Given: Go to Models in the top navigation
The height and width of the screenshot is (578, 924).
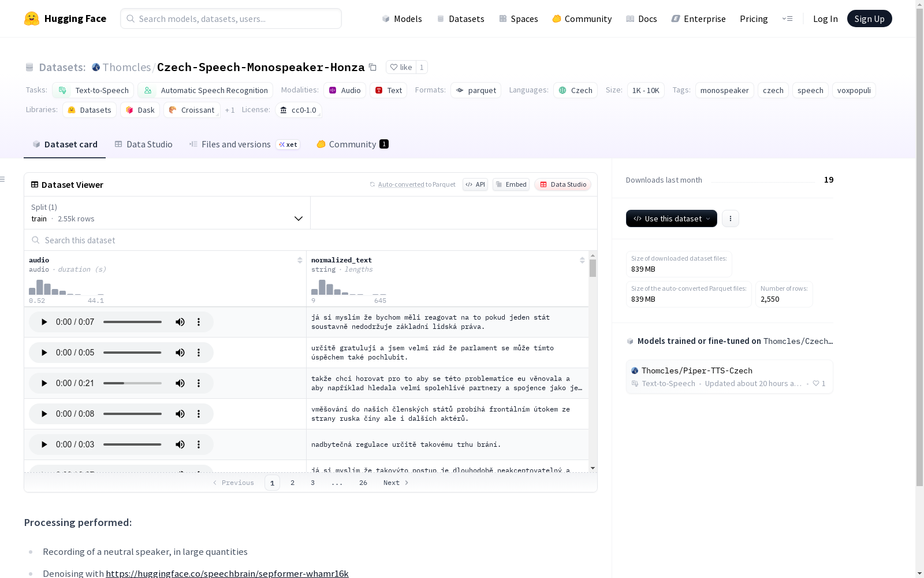Looking at the screenshot, I should point(402,18).
